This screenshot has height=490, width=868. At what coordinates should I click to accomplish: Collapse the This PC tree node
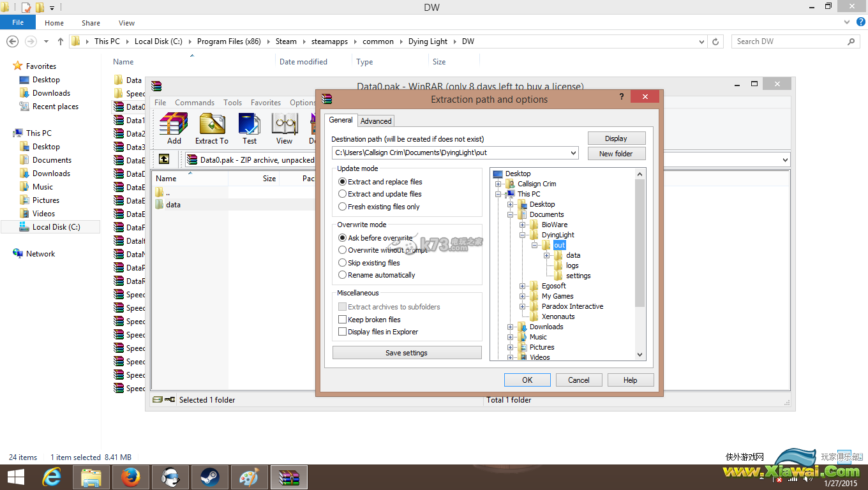click(x=498, y=194)
